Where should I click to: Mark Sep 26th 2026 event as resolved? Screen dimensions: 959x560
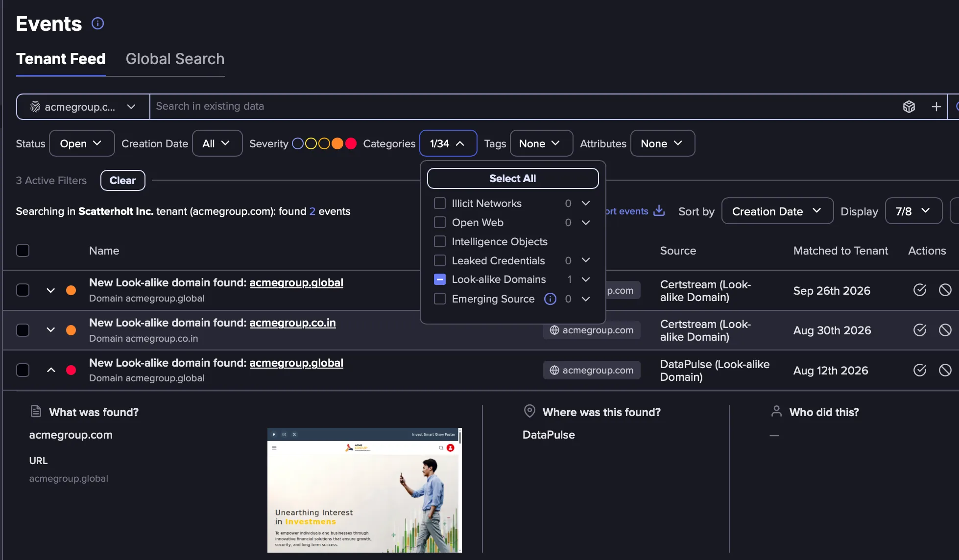[x=920, y=290]
